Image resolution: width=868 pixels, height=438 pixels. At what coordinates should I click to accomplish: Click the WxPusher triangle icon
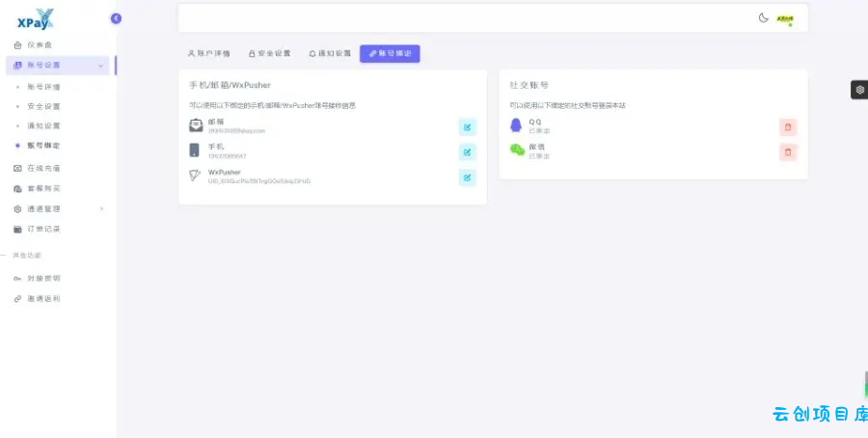(x=195, y=176)
